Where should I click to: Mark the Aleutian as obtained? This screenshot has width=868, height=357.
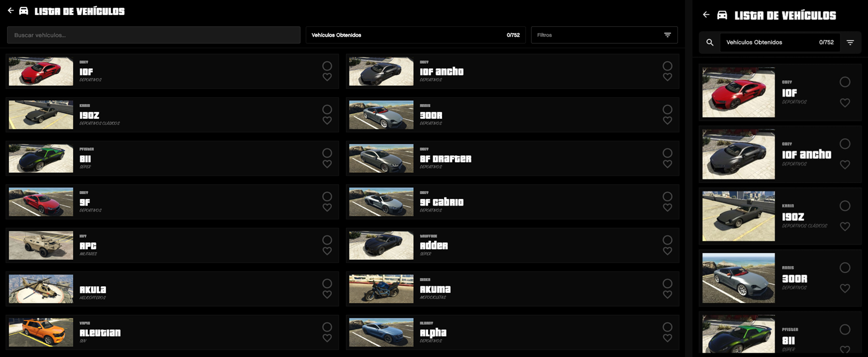327,327
